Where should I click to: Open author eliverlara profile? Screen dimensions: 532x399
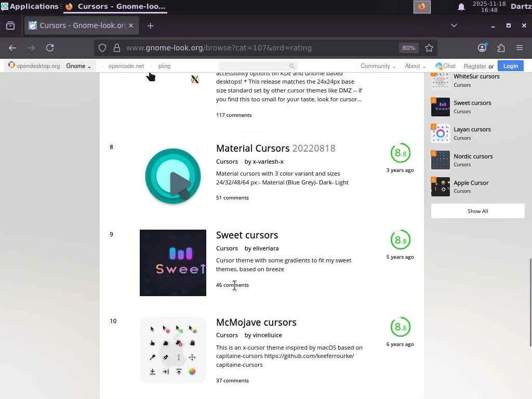click(265, 248)
